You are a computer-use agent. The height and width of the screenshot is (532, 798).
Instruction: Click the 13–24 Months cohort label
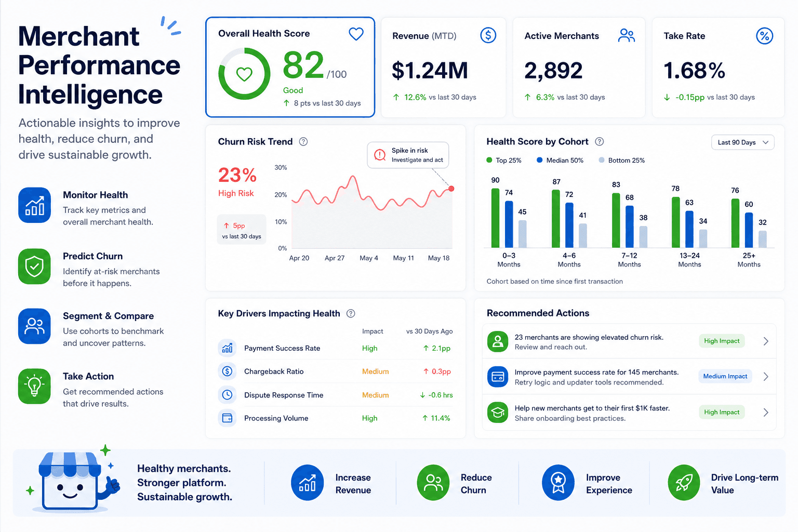(689, 260)
